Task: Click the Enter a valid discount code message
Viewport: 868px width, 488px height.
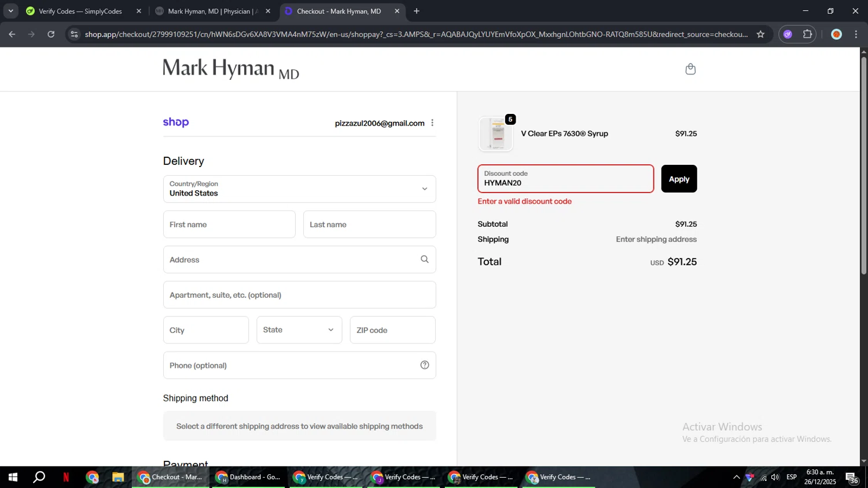Action: [x=524, y=201]
